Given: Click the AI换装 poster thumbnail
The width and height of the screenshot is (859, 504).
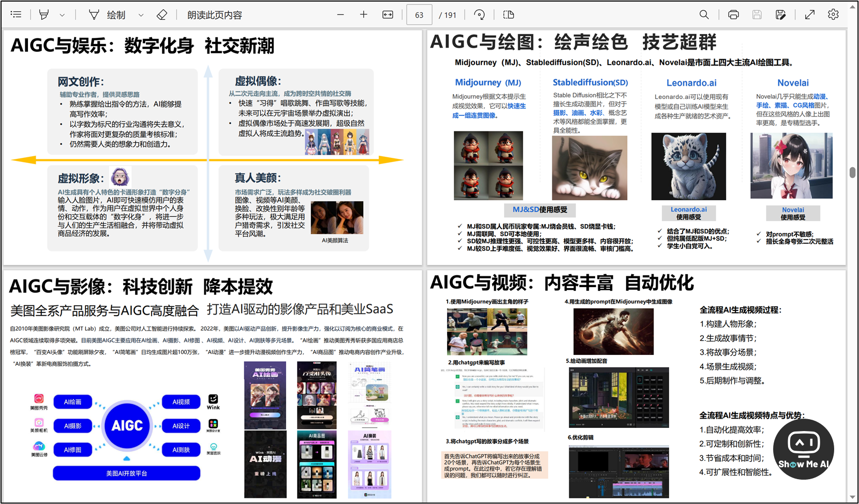Looking at the screenshot, I should point(369,464).
